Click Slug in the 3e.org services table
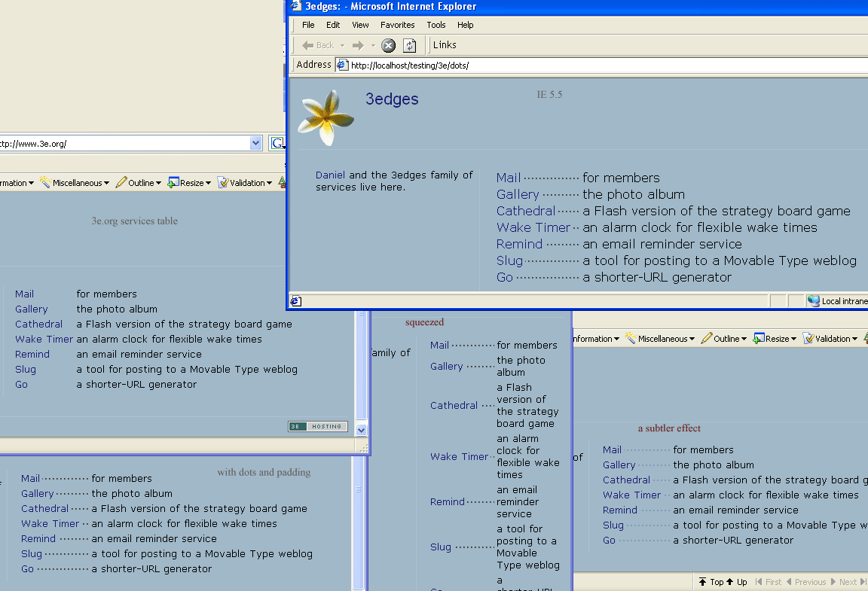The width and height of the screenshot is (868, 591). [26, 369]
